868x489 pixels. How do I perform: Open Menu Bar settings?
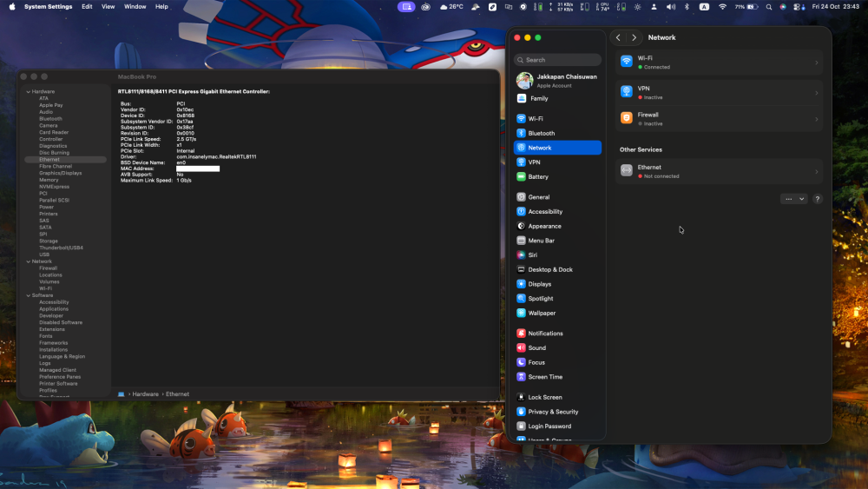tap(557, 241)
